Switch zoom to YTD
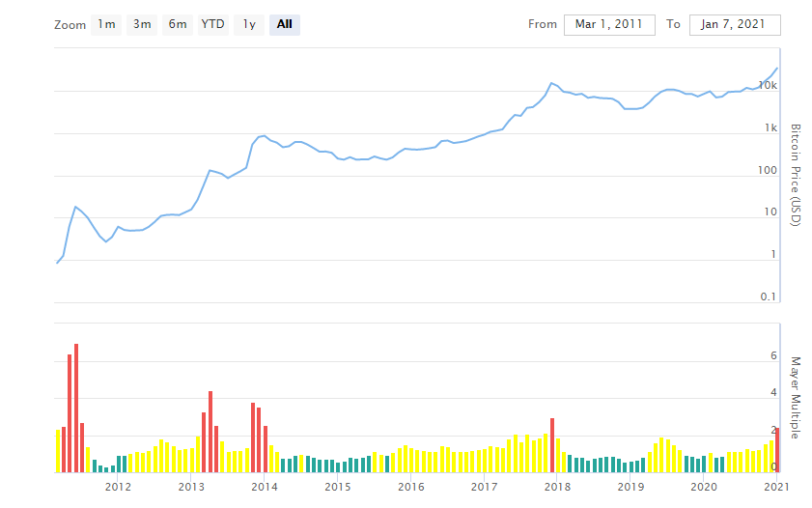This screenshot has height=508, width=812. tap(212, 24)
